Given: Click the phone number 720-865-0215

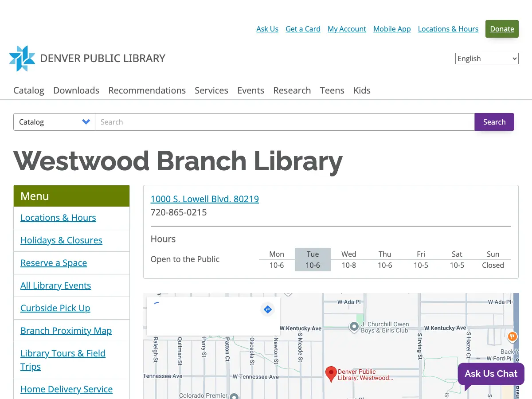Looking at the screenshot, I should (179, 212).
